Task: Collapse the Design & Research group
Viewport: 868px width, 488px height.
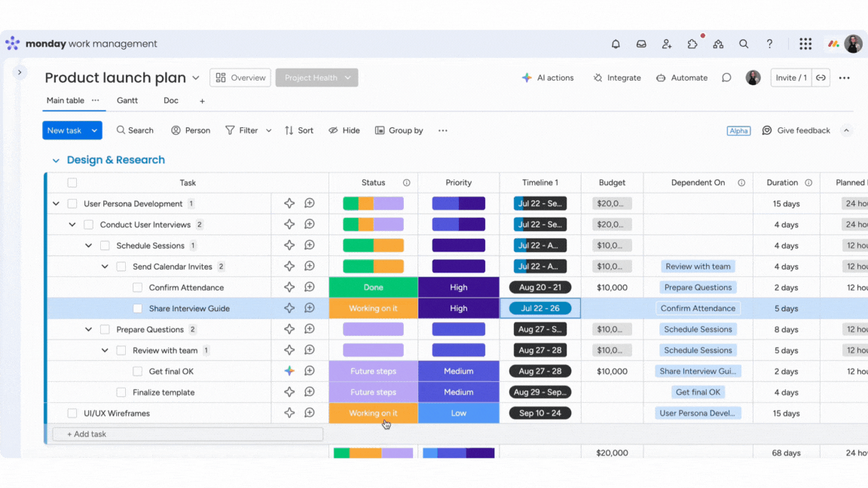Action: [56, 160]
